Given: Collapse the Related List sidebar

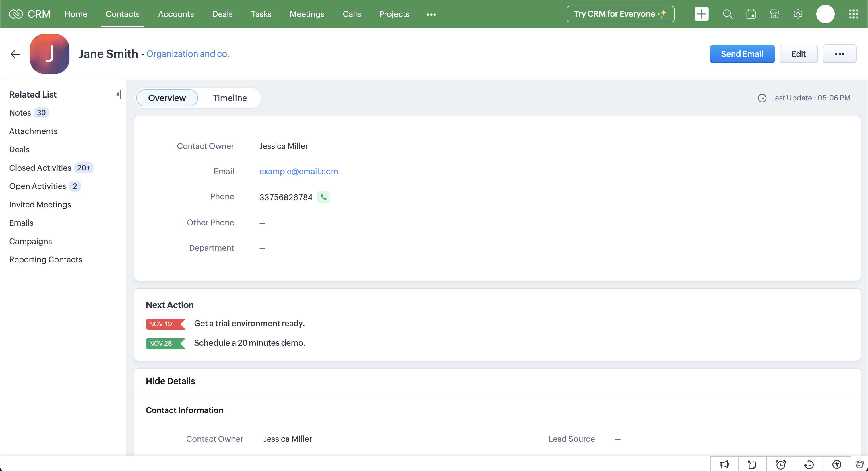Looking at the screenshot, I should pos(119,94).
